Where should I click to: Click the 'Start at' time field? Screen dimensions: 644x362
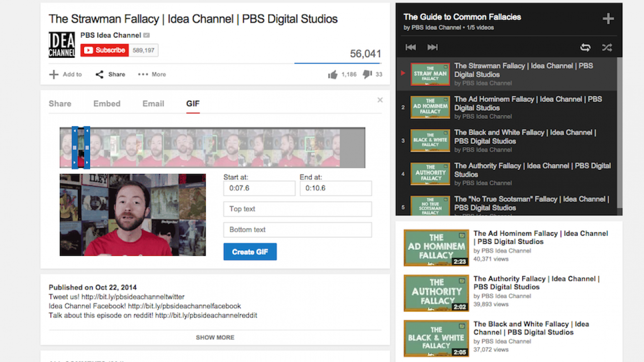tap(259, 189)
